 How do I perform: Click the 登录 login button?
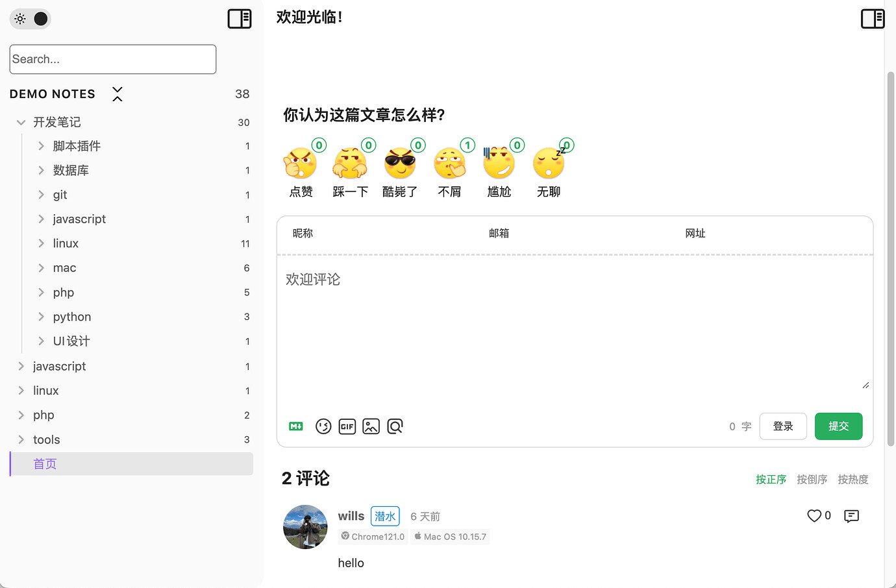tap(783, 426)
